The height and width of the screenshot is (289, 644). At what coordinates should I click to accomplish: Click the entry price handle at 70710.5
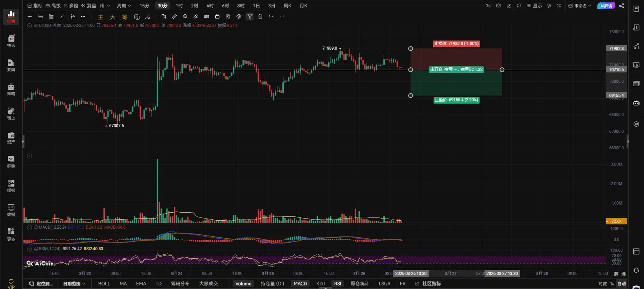pyautogui.click(x=410, y=70)
